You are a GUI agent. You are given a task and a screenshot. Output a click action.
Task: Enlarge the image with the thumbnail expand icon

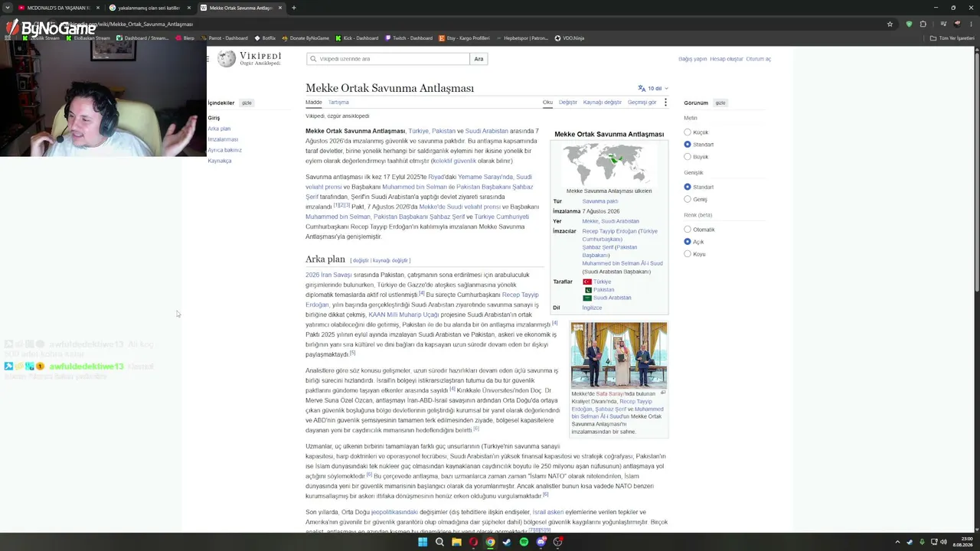(x=663, y=393)
